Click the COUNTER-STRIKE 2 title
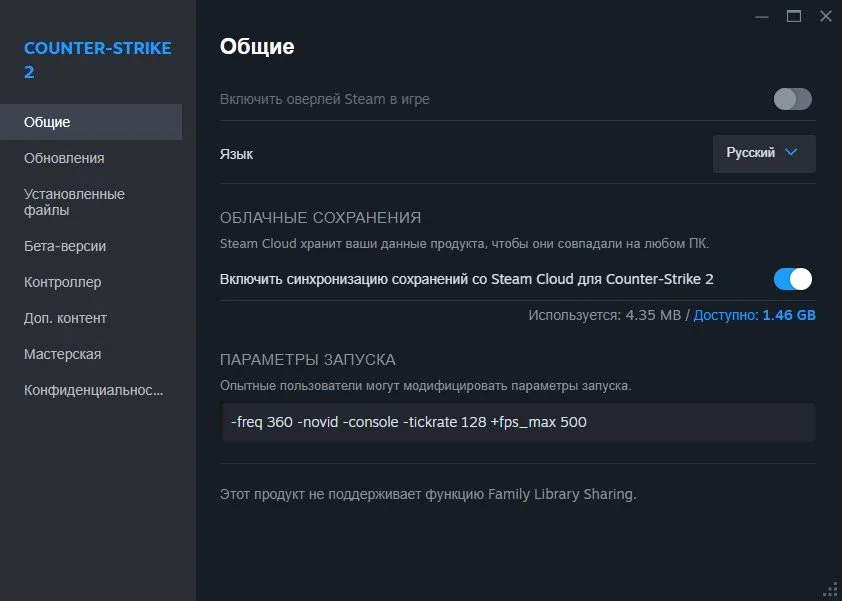 tap(97, 60)
